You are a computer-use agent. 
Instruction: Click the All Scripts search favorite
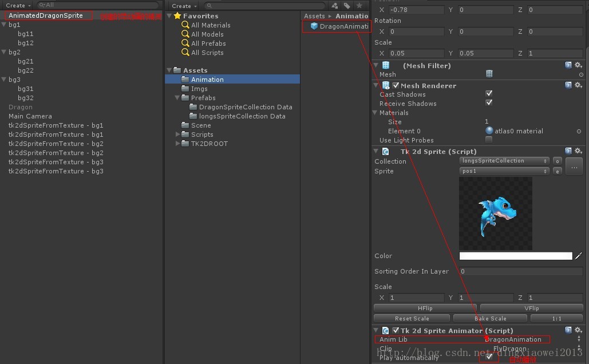click(203, 53)
